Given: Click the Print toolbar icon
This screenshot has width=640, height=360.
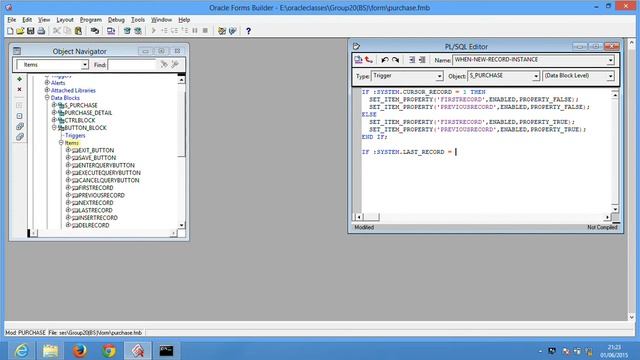Looking at the screenshot, I should pyautogui.click(x=41, y=31).
